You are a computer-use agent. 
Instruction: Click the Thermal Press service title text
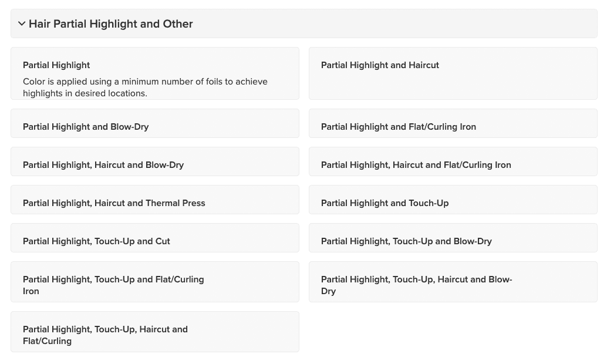pos(114,203)
